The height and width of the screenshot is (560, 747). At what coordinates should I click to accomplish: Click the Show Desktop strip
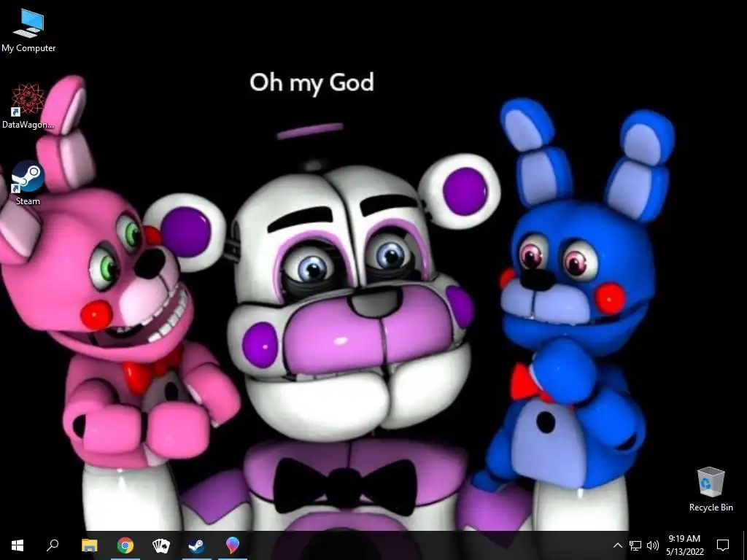745,545
